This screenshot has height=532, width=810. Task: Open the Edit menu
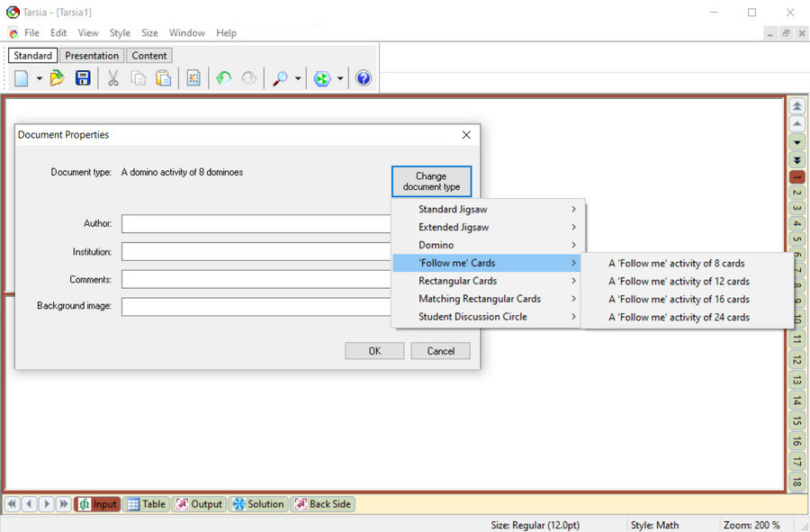coord(58,33)
